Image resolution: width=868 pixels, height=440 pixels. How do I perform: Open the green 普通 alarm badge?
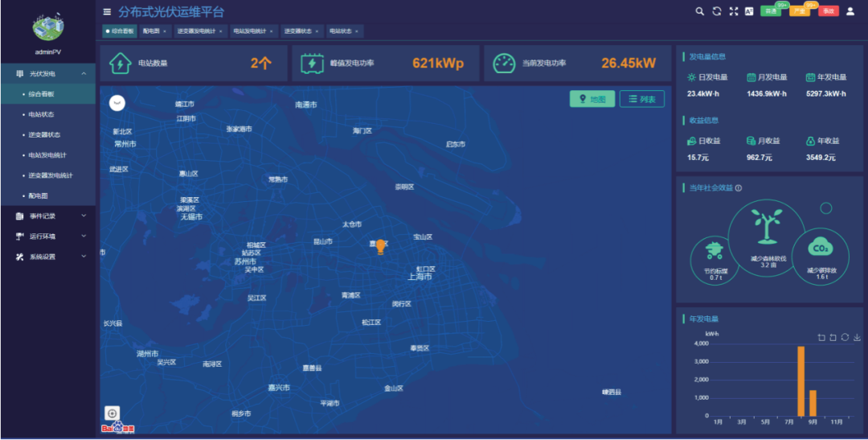coord(771,11)
